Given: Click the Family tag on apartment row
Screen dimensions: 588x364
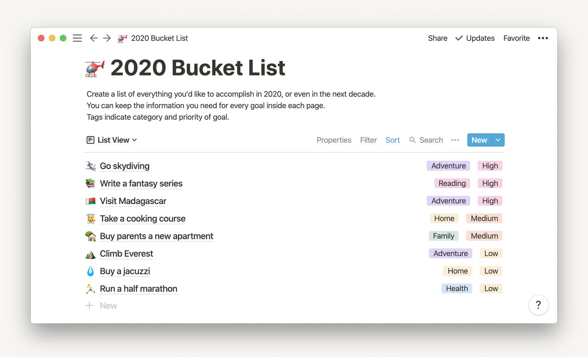Looking at the screenshot, I should pyautogui.click(x=444, y=236).
